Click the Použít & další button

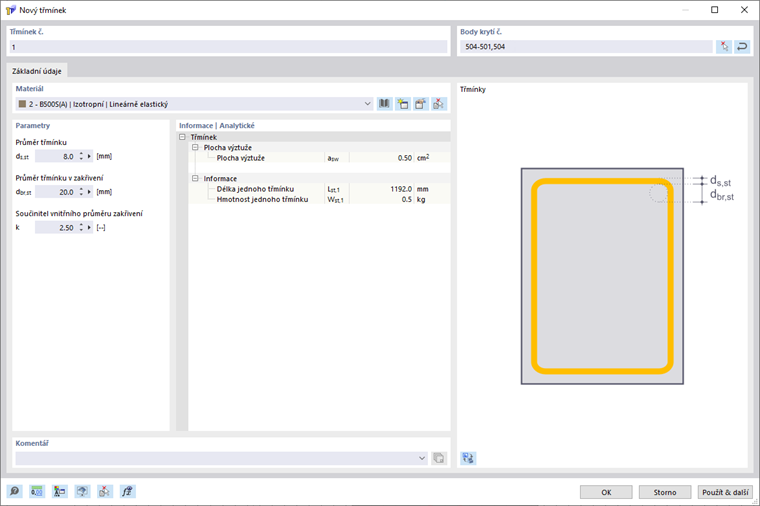point(725,492)
